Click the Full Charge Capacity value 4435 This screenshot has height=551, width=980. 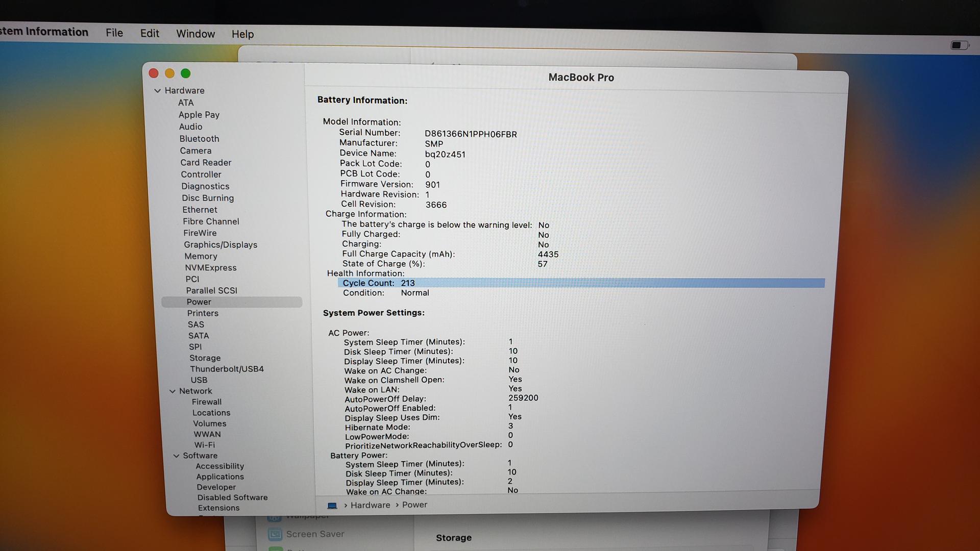coord(548,254)
